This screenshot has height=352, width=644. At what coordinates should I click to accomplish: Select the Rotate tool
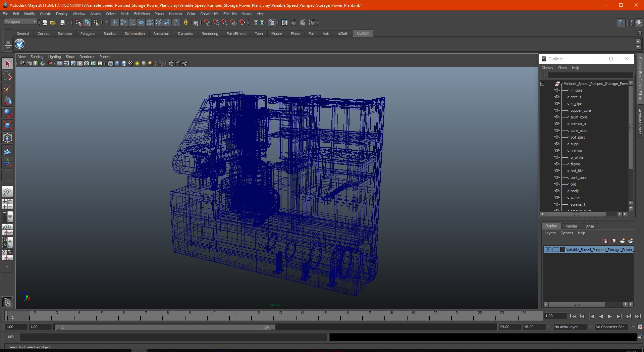[7, 113]
